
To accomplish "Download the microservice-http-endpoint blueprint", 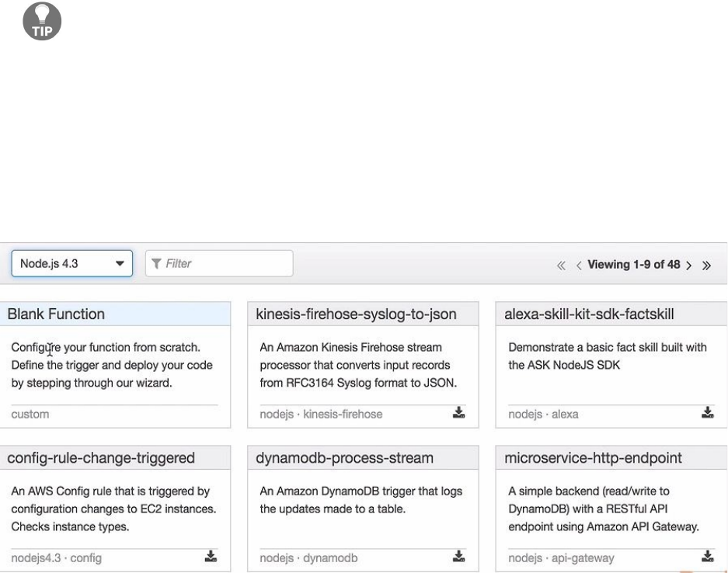I will click(x=708, y=556).
